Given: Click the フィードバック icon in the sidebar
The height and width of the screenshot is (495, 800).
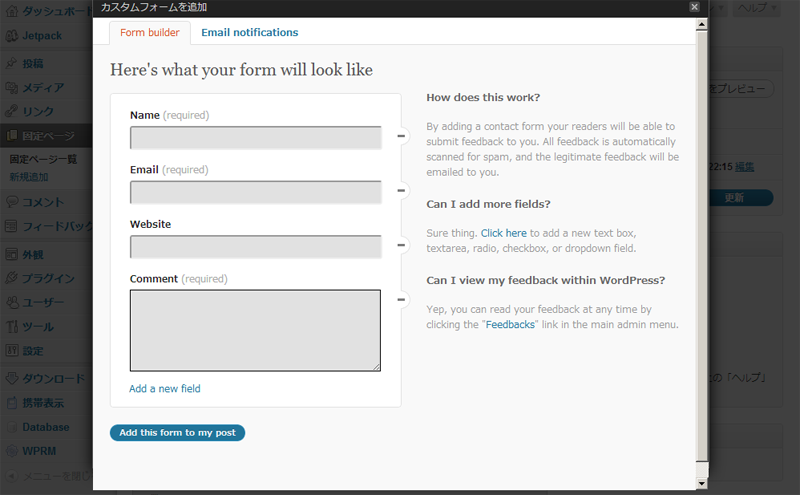Looking at the screenshot, I should 11,226.
